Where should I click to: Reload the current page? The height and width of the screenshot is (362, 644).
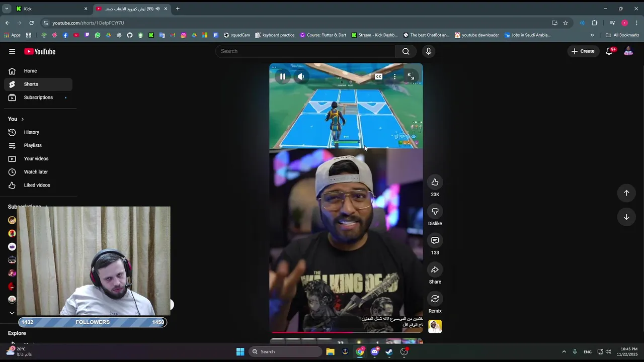31,23
